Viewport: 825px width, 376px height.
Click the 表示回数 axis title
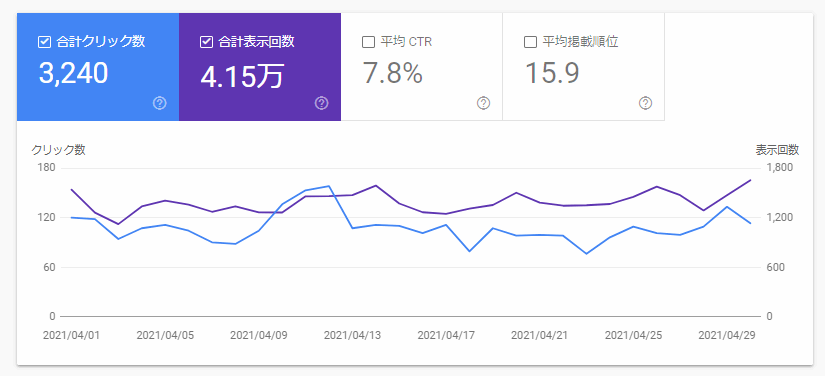point(778,150)
